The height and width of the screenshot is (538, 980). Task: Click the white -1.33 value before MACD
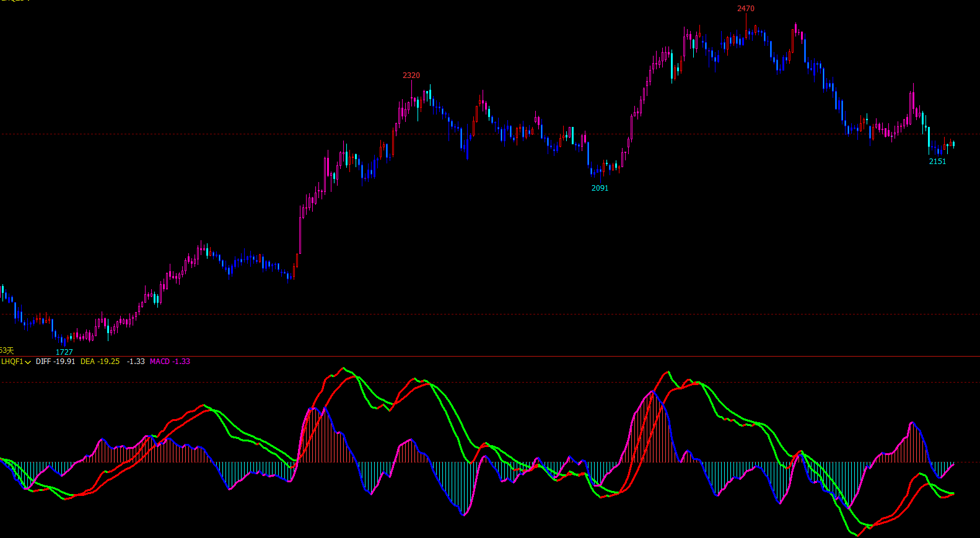click(x=136, y=362)
